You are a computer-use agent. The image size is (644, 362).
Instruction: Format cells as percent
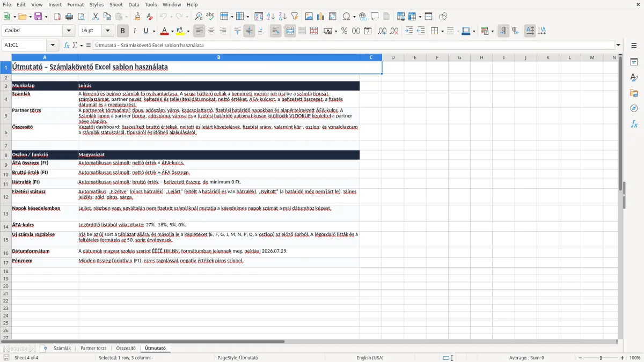(x=344, y=31)
